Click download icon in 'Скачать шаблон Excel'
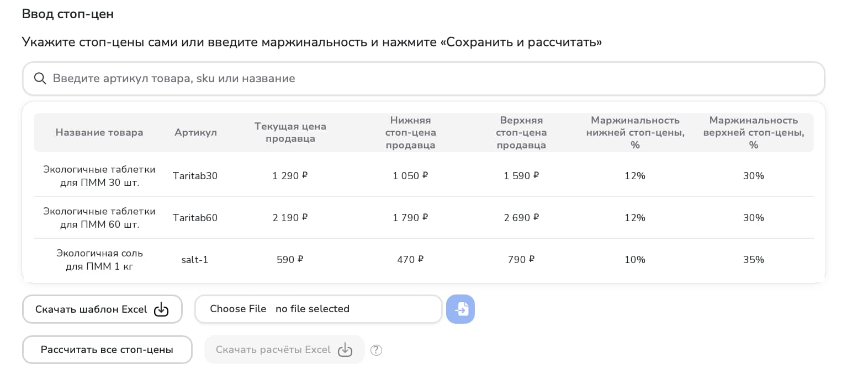868x375 pixels. tap(161, 309)
